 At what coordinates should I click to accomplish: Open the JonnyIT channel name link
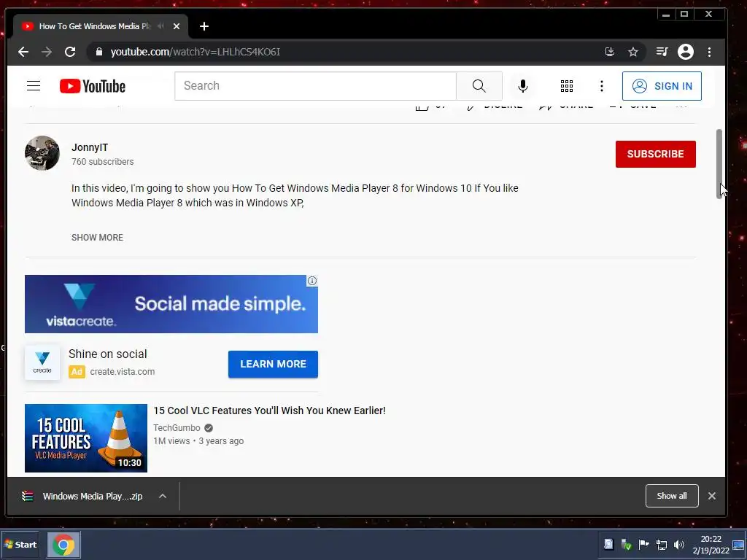pos(90,147)
